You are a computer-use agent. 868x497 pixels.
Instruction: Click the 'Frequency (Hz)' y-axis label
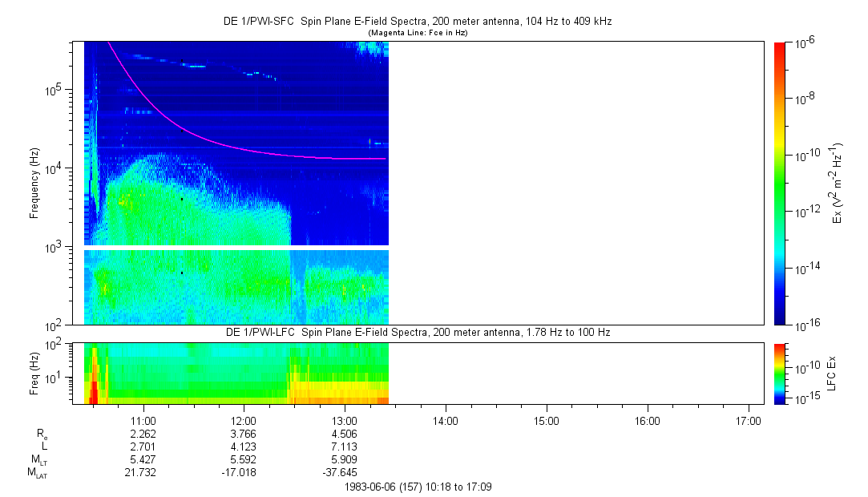pos(34,183)
